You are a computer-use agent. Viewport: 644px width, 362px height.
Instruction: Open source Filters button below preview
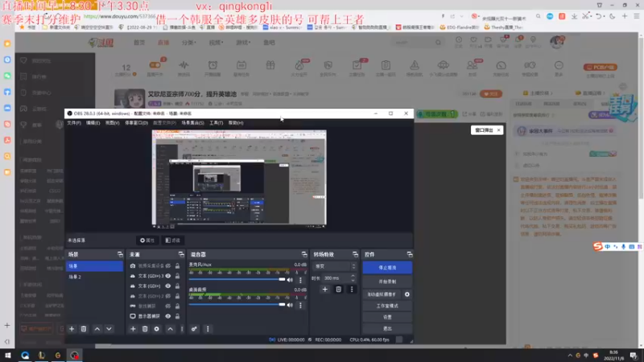tap(172, 240)
